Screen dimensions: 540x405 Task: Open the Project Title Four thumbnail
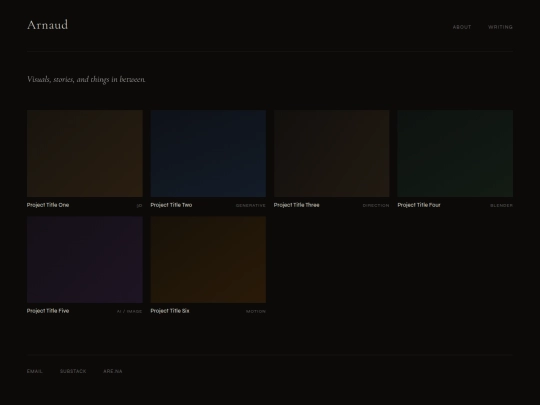click(455, 154)
